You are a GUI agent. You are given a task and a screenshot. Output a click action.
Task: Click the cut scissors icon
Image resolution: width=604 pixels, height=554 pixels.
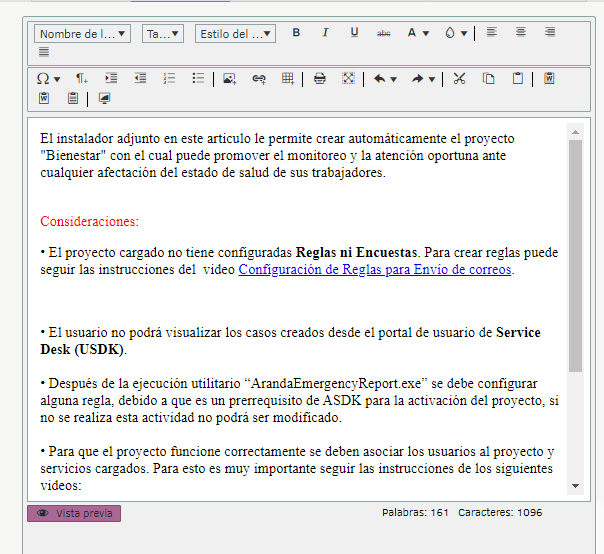pyautogui.click(x=459, y=78)
